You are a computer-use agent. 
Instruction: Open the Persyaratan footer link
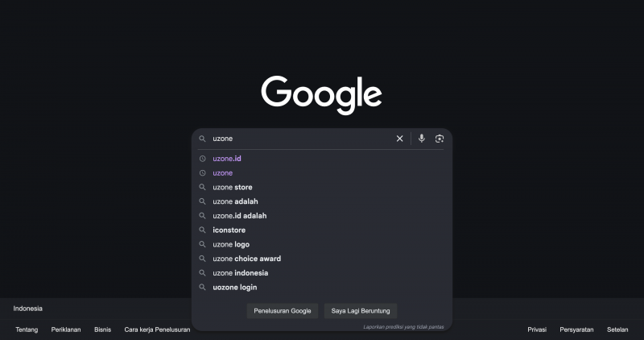click(576, 330)
